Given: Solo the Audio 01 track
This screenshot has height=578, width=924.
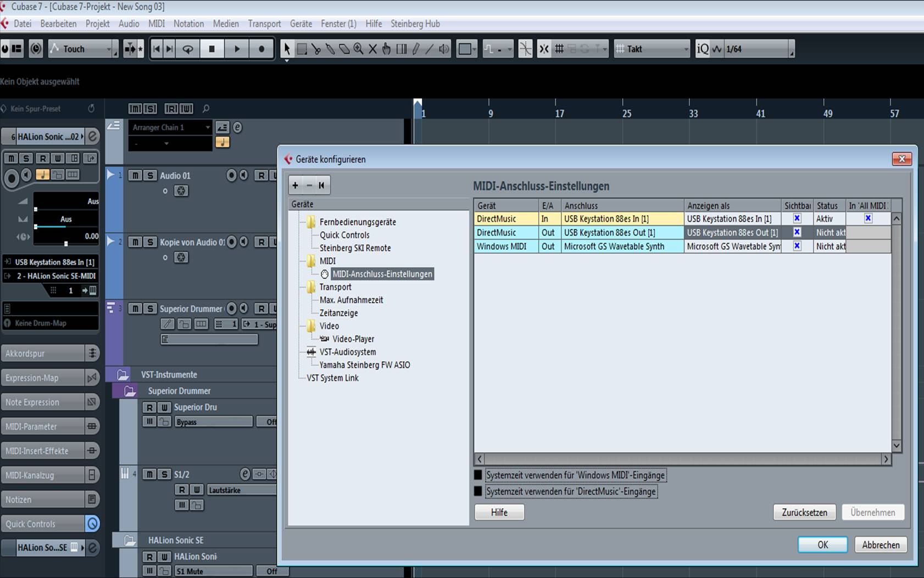Looking at the screenshot, I should click(150, 176).
